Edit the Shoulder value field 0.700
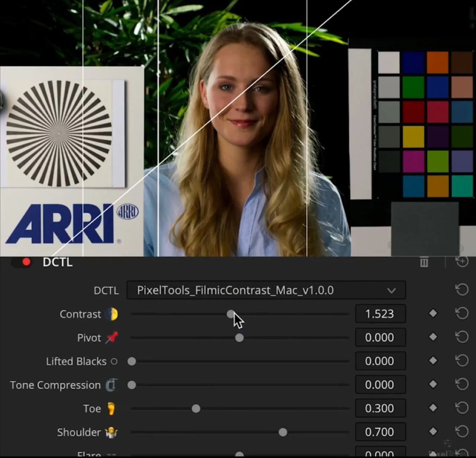Viewport: 476px width, 458px height. [x=380, y=432]
